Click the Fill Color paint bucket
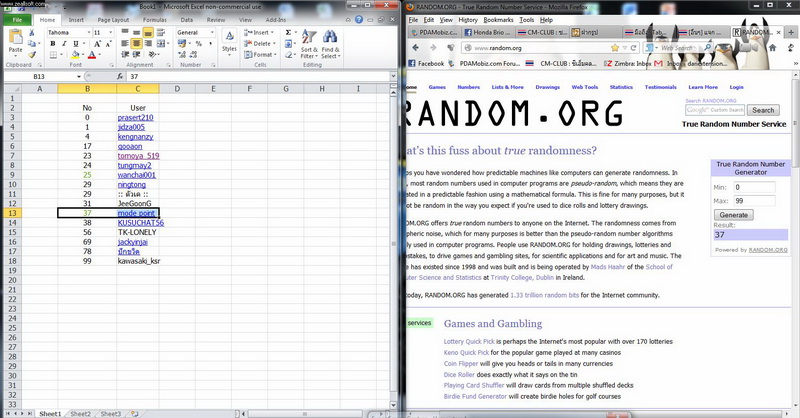 75,55
